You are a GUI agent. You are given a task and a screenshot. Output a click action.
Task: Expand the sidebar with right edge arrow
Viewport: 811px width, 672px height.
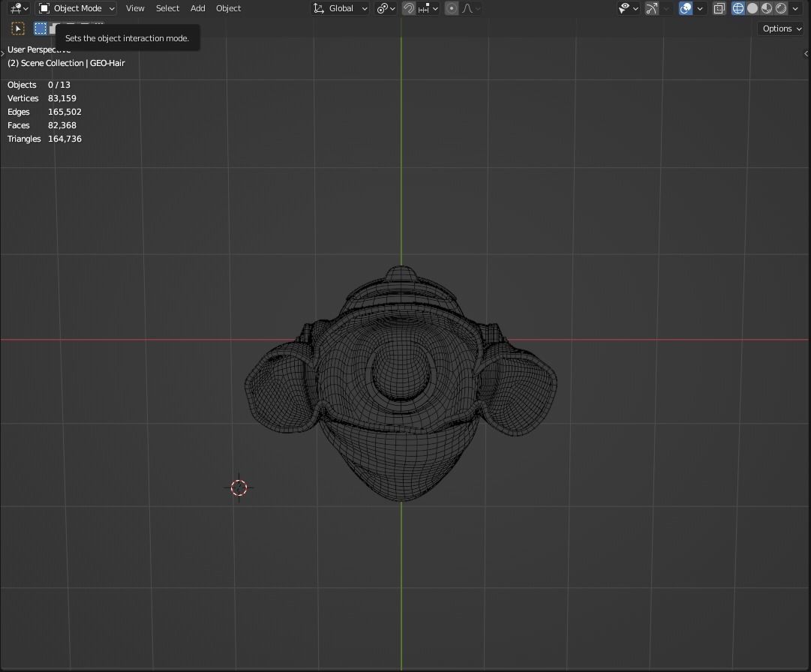point(806,53)
